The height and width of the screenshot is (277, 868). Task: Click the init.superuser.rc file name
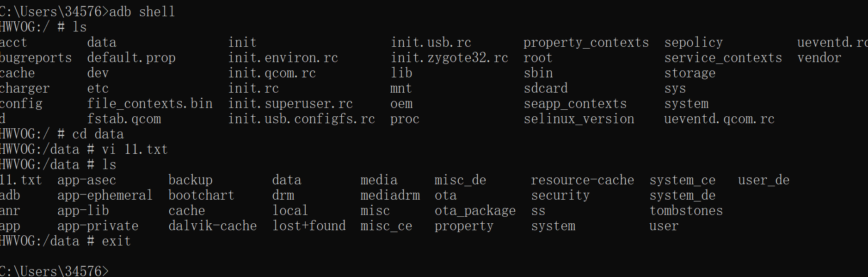[x=290, y=104]
